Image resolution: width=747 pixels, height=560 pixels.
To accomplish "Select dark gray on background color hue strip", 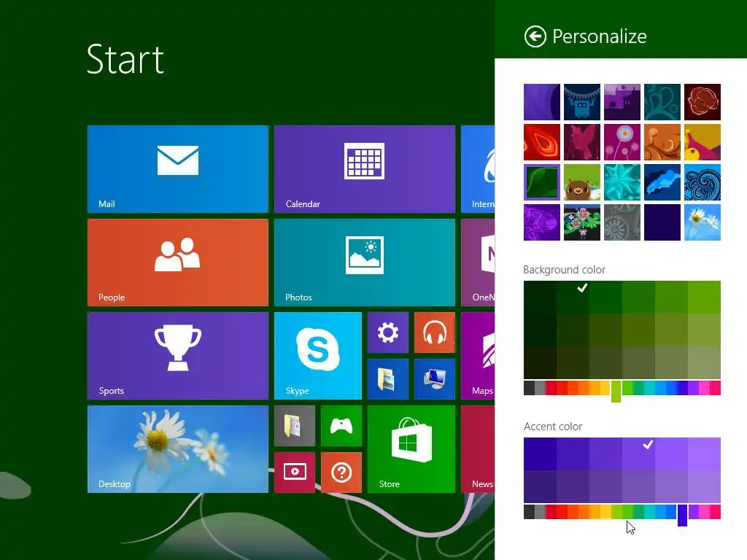I will [x=529, y=388].
